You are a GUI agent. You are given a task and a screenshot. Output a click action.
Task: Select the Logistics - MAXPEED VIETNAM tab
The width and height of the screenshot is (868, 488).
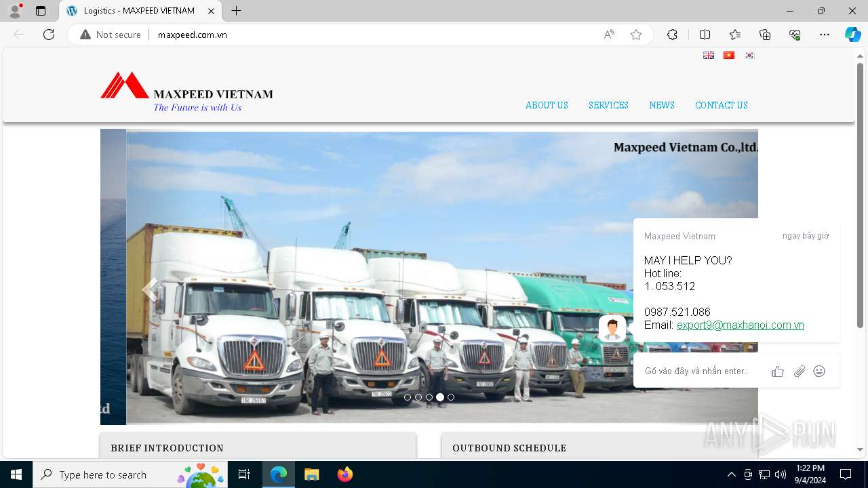click(140, 11)
